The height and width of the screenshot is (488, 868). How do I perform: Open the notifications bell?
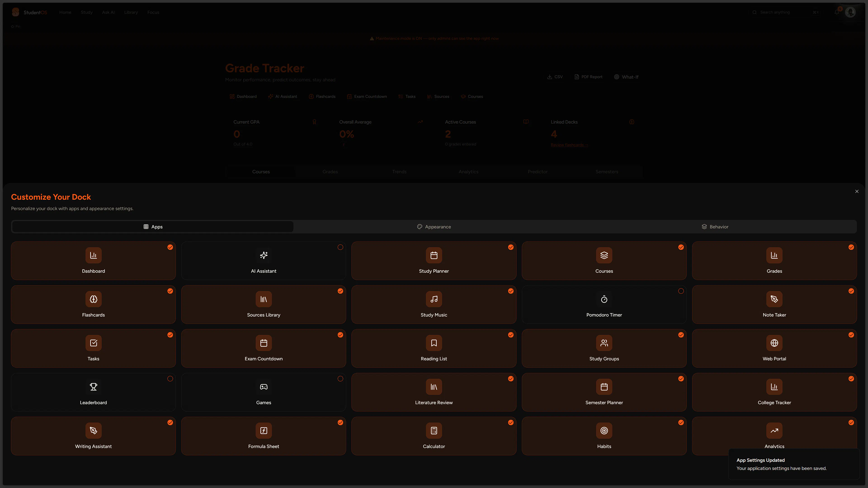[x=837, y=12]
